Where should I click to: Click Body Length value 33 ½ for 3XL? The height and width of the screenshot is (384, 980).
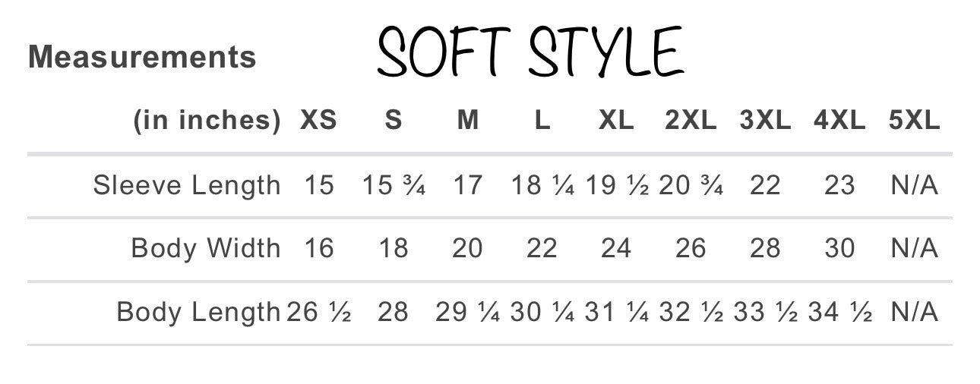pyautogui.click(x=765, y=312)
